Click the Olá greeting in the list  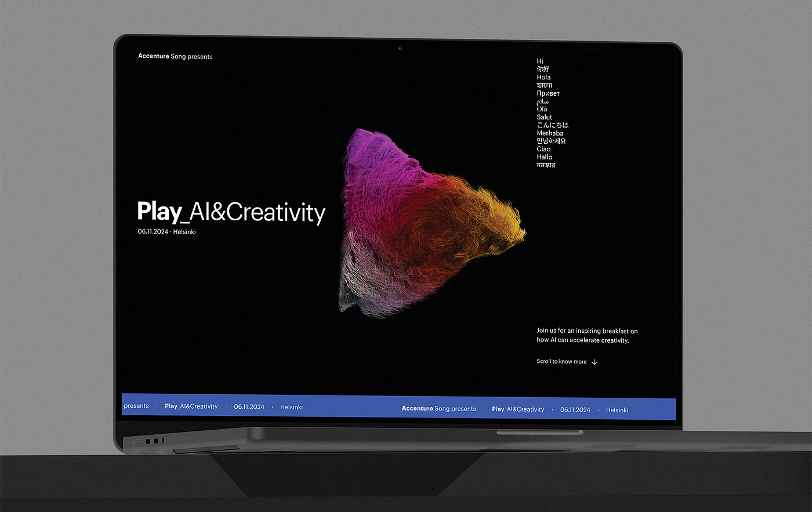pos(542,109)
